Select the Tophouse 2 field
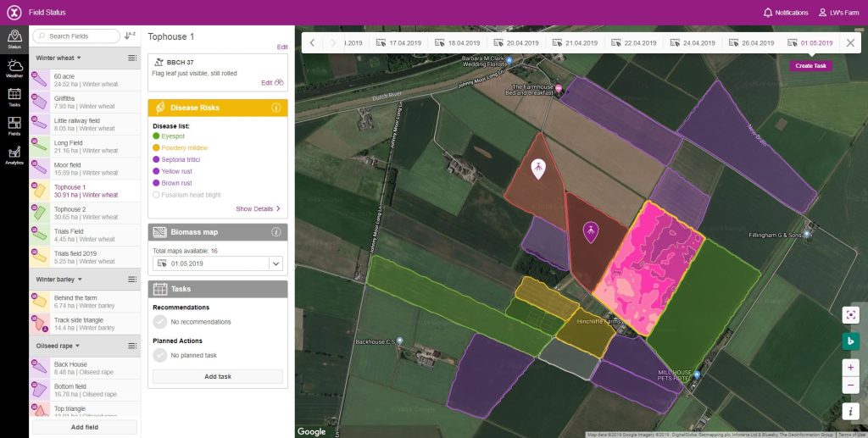The width and height of the screenshot is (868, 438). pyautogui.click(x=85, y=213)
